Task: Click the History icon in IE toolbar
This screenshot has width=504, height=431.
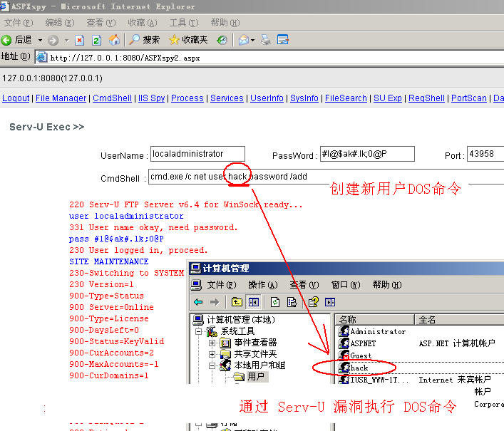Action: tap(222, 40)
